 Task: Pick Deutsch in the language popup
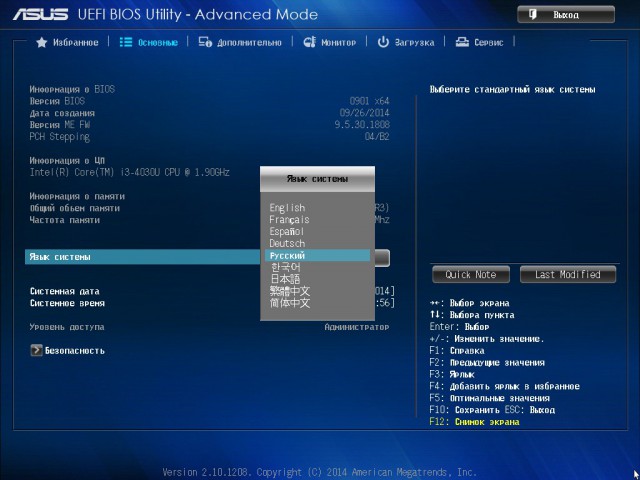287,243
